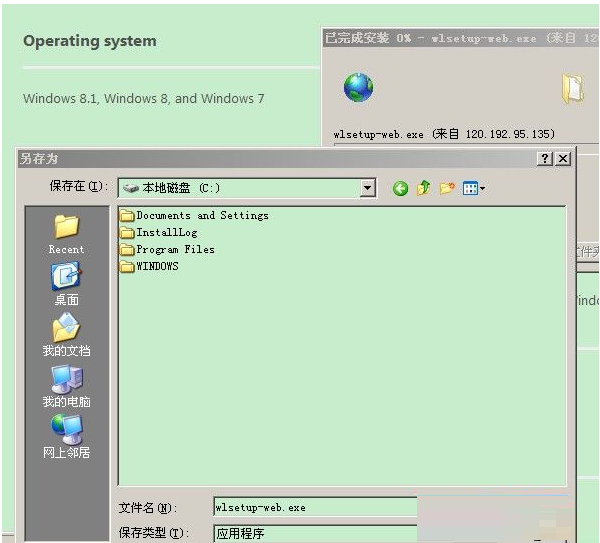Go up one folder level
Screen dimensions: 600x543
pyautogui.click(x=423, y=188)
